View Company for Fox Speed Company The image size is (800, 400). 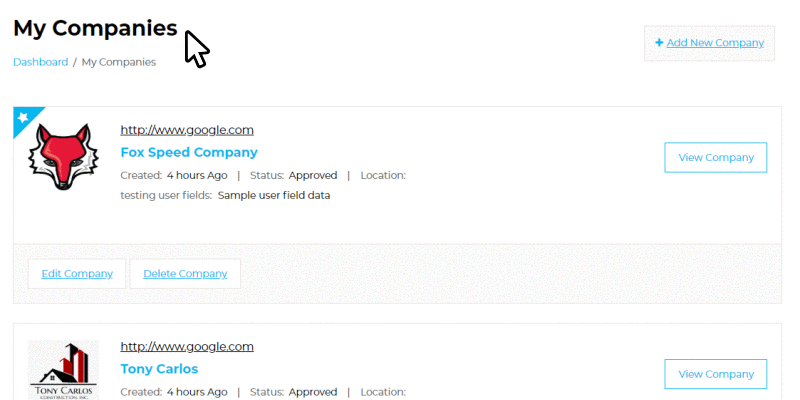[715, 158]
